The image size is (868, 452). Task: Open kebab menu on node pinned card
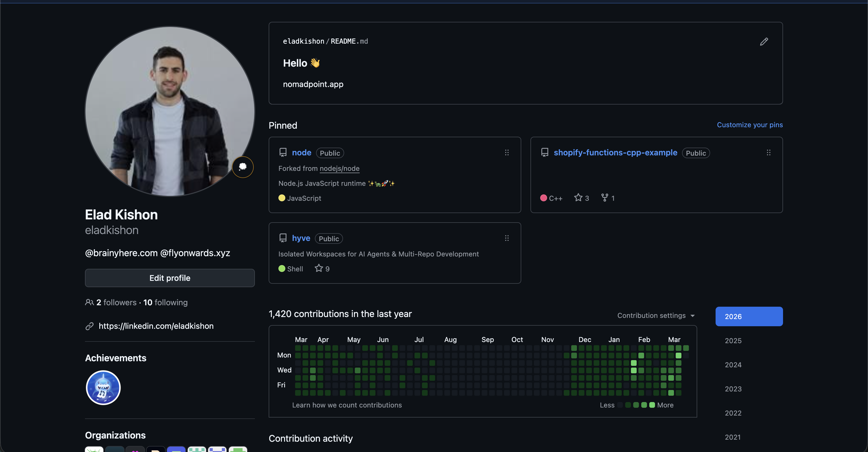point(507,152)
